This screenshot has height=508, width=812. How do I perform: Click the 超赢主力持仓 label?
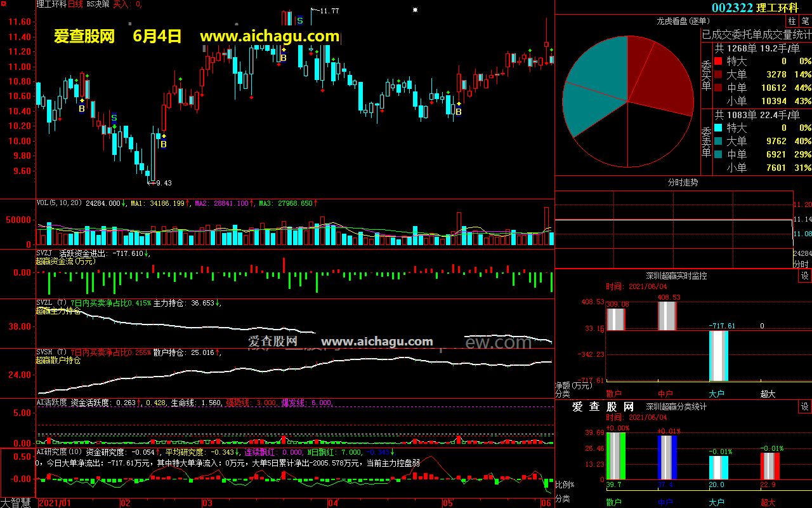pyautogui.click(x=59, y=311)
